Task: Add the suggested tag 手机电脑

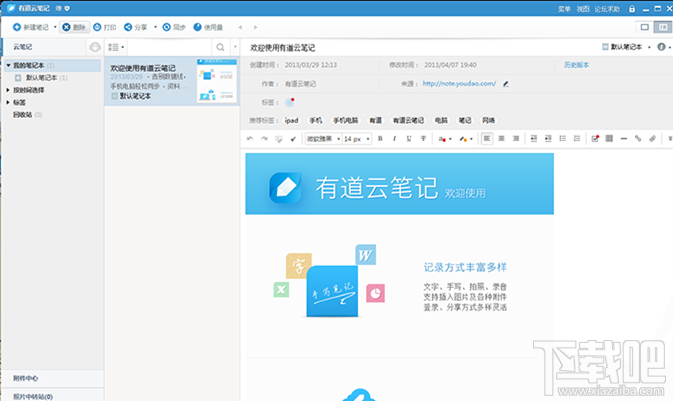Action: click(346, 121)
